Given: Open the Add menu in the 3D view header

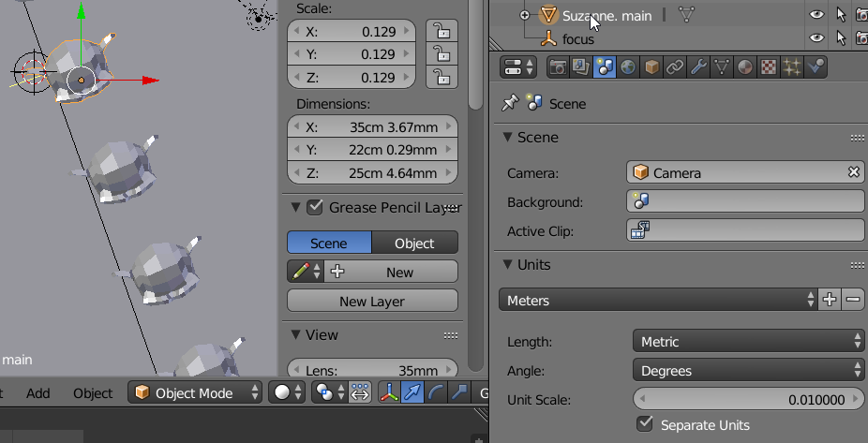Looking at the screenshot, I should coord(38,393).
